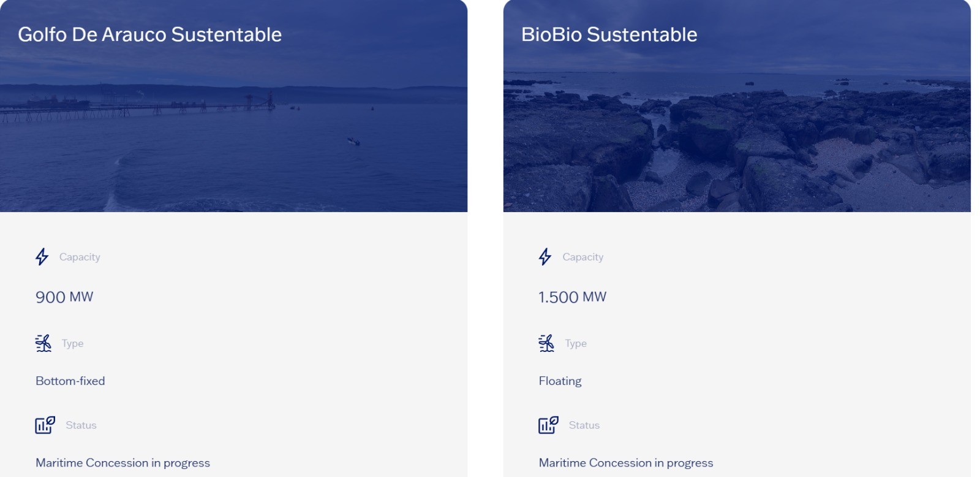Screen dimensions: 980x477
Task: Click the Floating type text
Action: click(x=560, y=381)
